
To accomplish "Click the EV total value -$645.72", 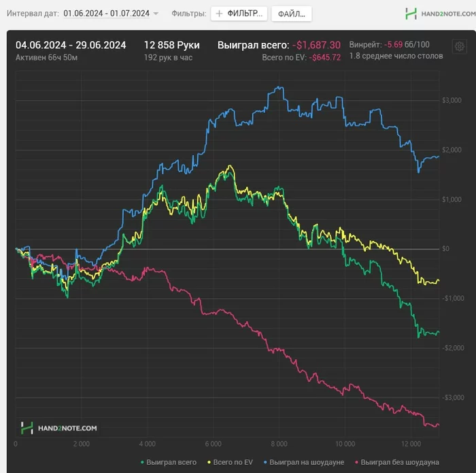I will pyautogui.click(x=324, y=57).
